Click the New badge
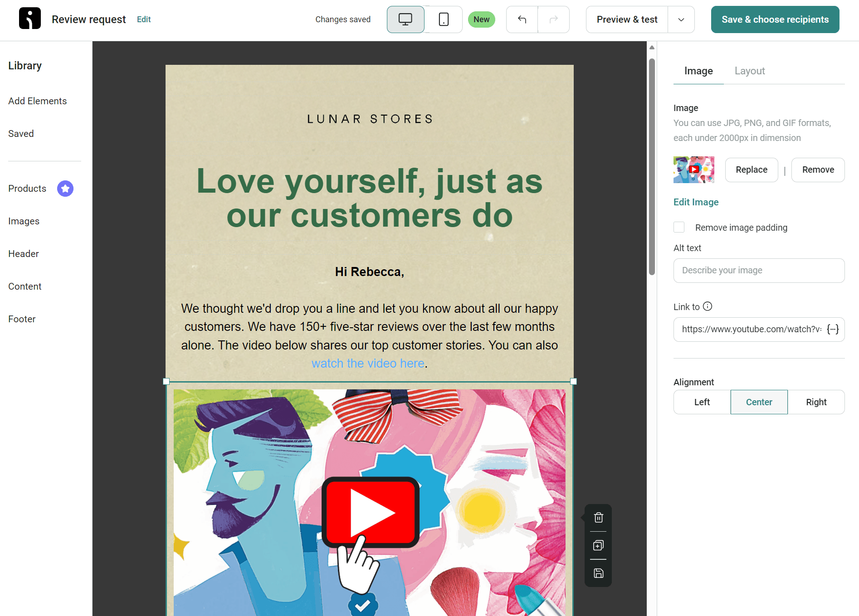 [x=481, y=19]
